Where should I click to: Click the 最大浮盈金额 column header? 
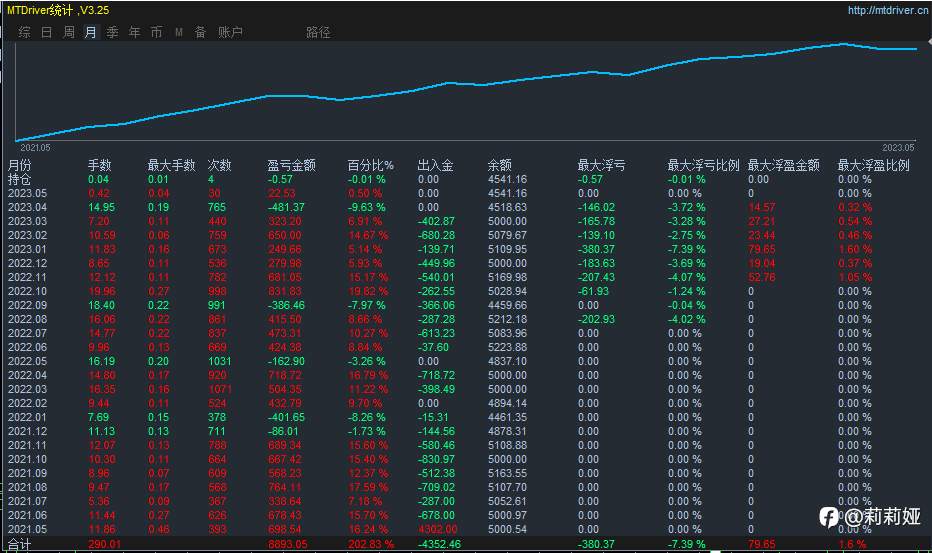pyautogui.click(x=783, y=165)
